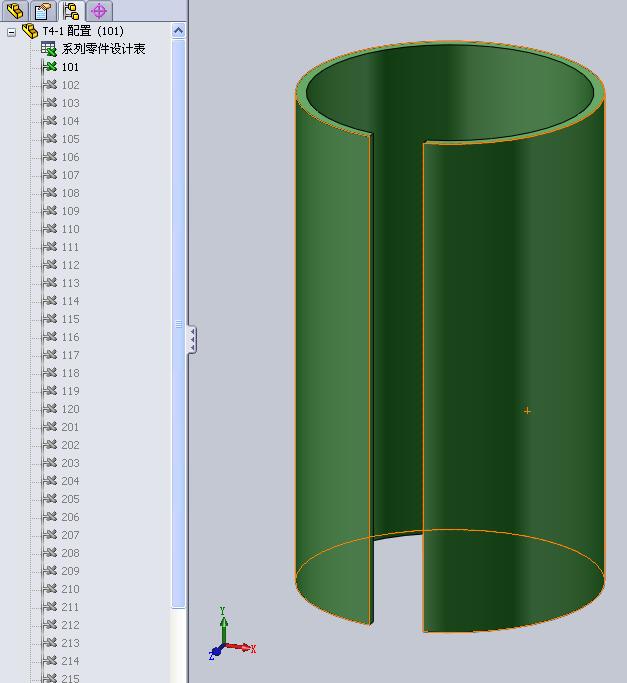Select configuration 202 text
The width and height of the screenshot is (627, 683).
tap(70, 445)
